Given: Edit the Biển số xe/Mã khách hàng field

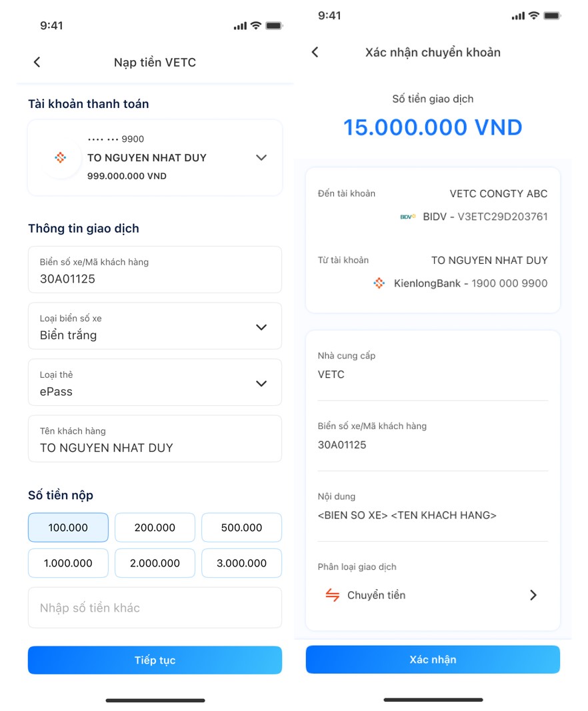Looking at the screenshot, I should [155, 270].
